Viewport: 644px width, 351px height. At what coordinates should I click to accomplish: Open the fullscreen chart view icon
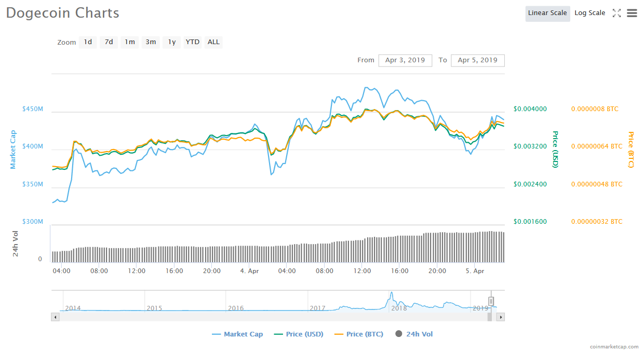[x=616, y=13]
